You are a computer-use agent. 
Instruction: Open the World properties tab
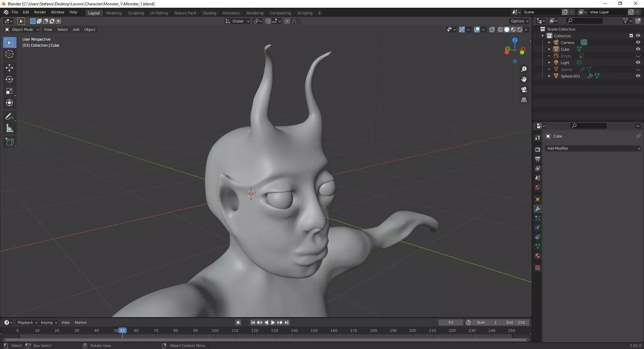pyautogui.click(x=538, y=187)
